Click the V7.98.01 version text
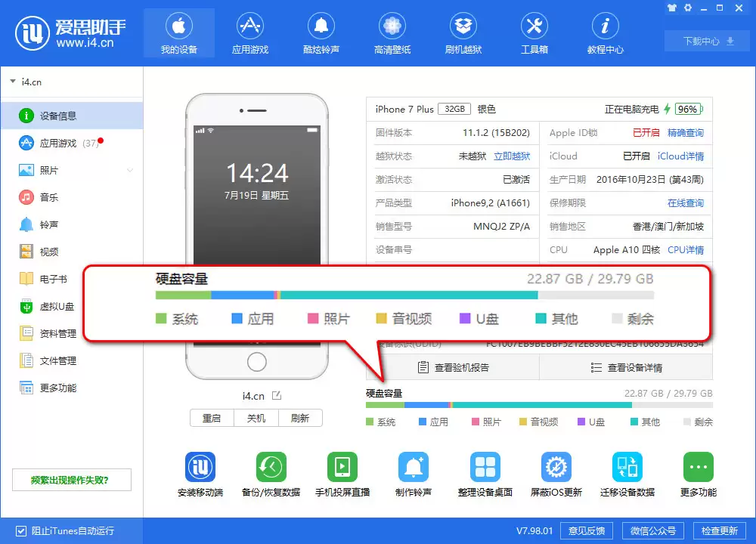 pos(534,531)
